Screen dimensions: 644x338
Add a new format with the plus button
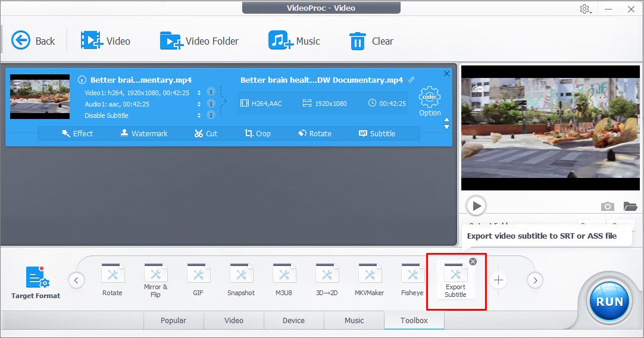point(498,280)
